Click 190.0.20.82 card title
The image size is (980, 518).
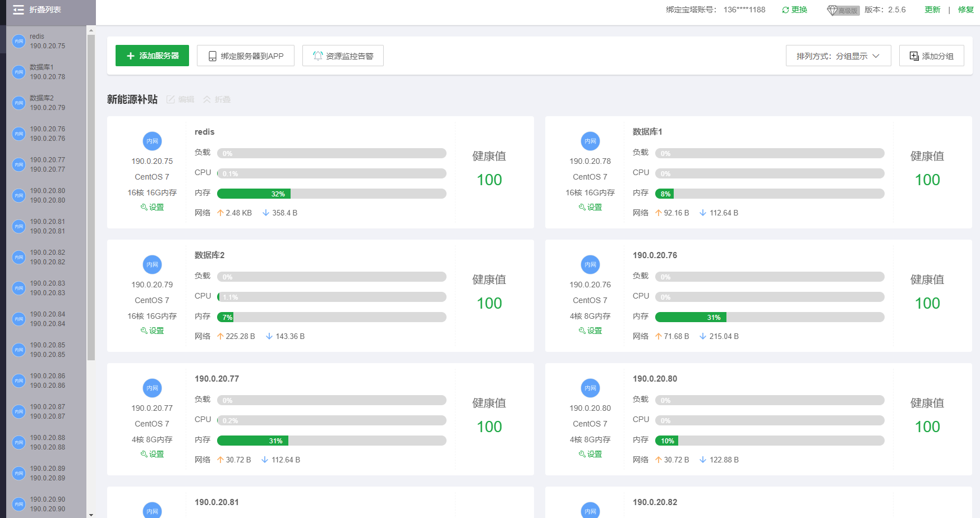(655, 502)
